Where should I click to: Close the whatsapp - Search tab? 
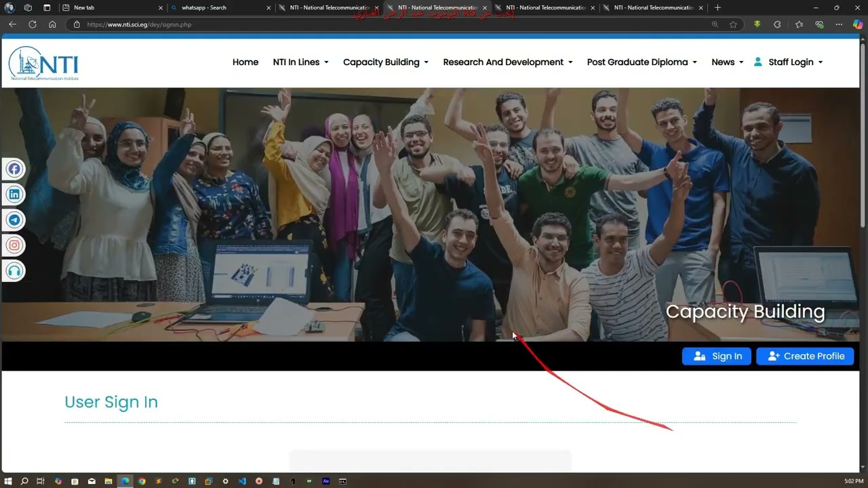point(269,8)
